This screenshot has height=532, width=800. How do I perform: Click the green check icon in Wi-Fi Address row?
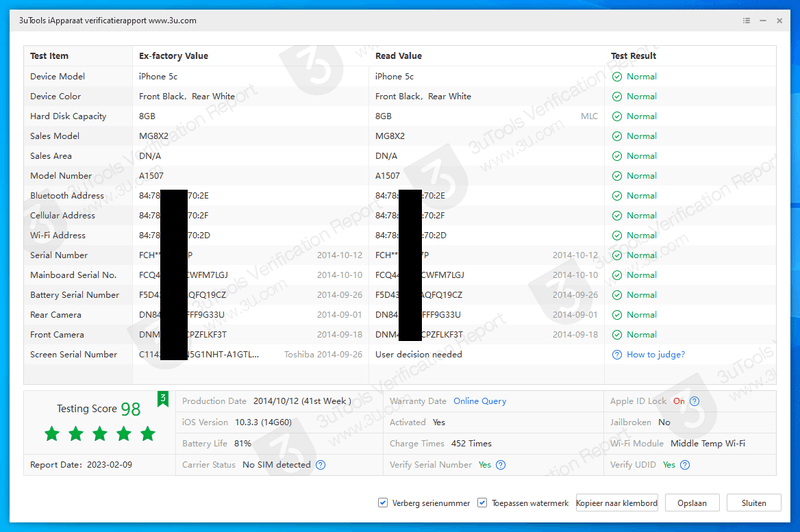click(617, 236)
